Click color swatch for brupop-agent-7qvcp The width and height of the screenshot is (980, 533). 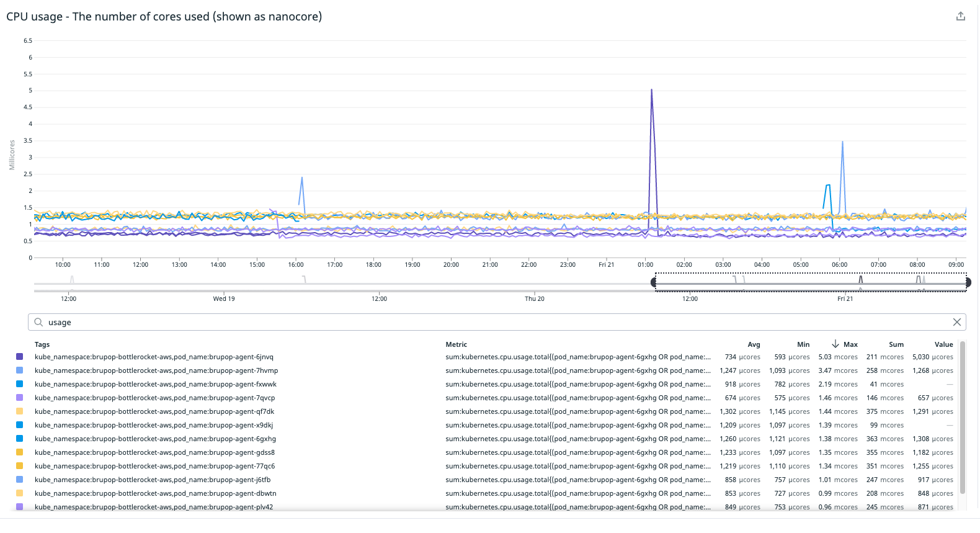pyautogui.click(x=20, y=398)
